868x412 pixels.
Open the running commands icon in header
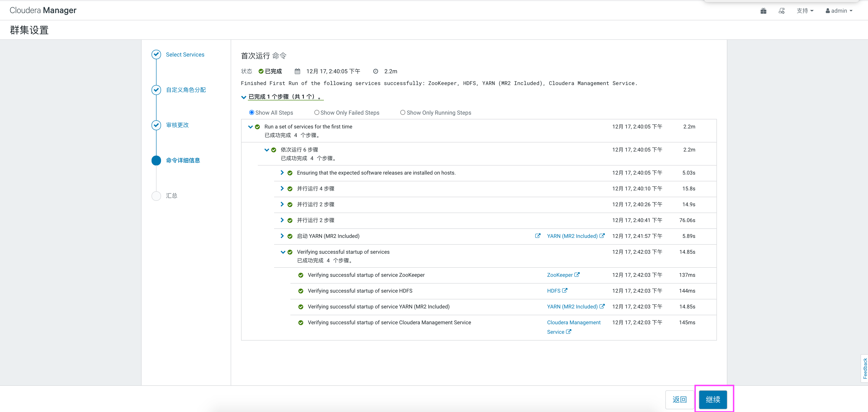(781, 11)
